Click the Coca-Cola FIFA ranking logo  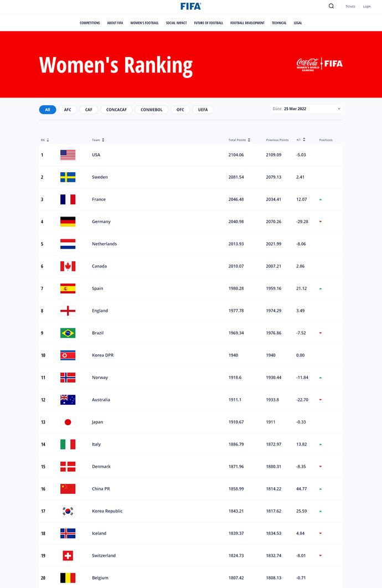point(319,64)
